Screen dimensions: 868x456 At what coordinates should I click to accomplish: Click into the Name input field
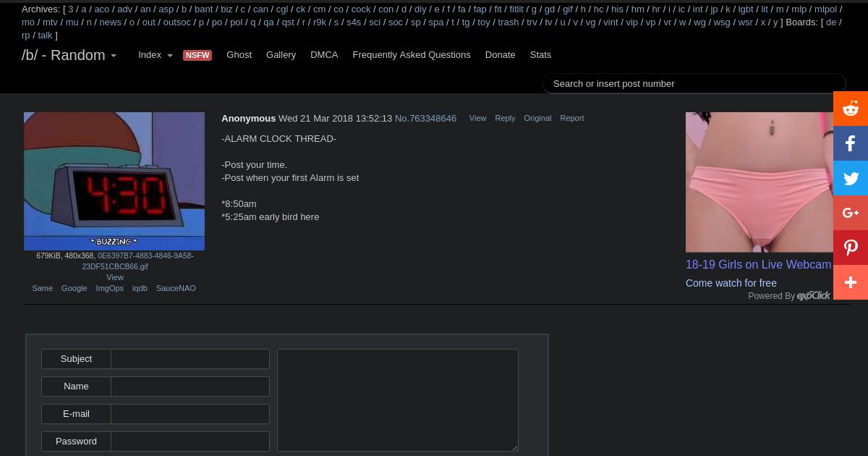click(x=190, y=387)
